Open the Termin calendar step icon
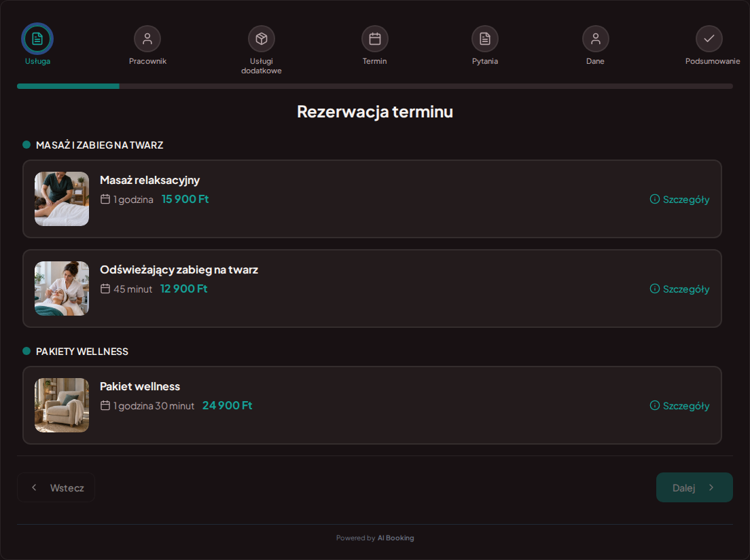Viewport: 750px width, 560px height. 374,39
